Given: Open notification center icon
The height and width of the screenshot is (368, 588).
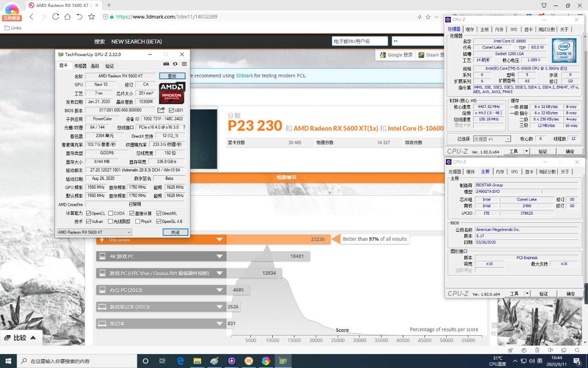Looking at the screenshot, I should 578,361.
